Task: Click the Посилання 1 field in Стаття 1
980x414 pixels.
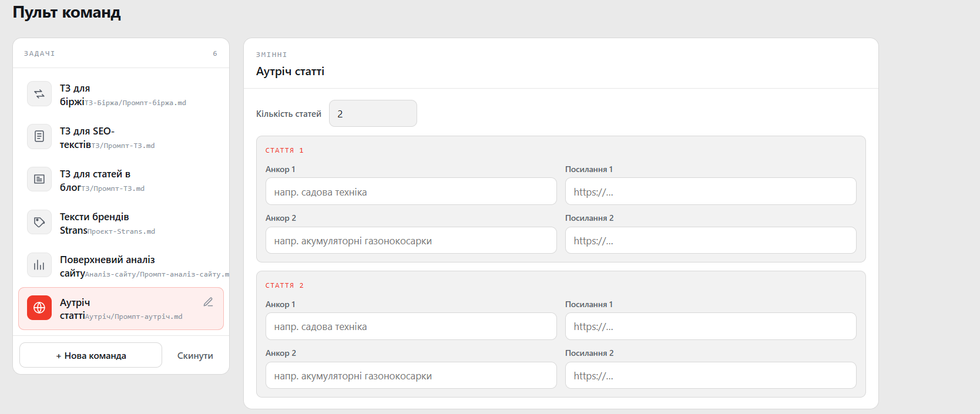Action: (711, 191)
